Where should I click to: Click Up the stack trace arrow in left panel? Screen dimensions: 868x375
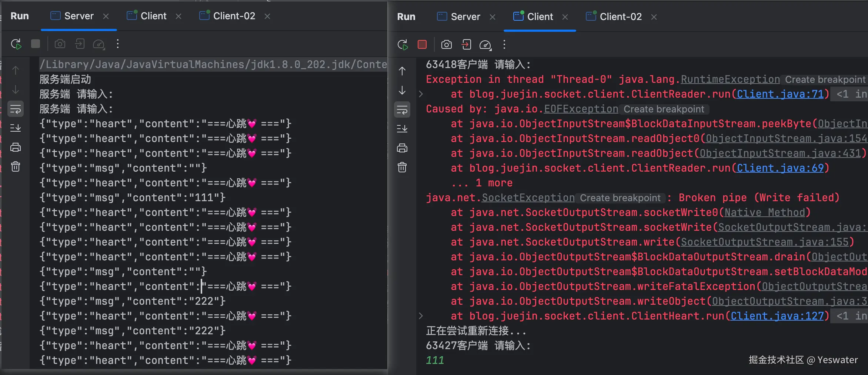16,70
